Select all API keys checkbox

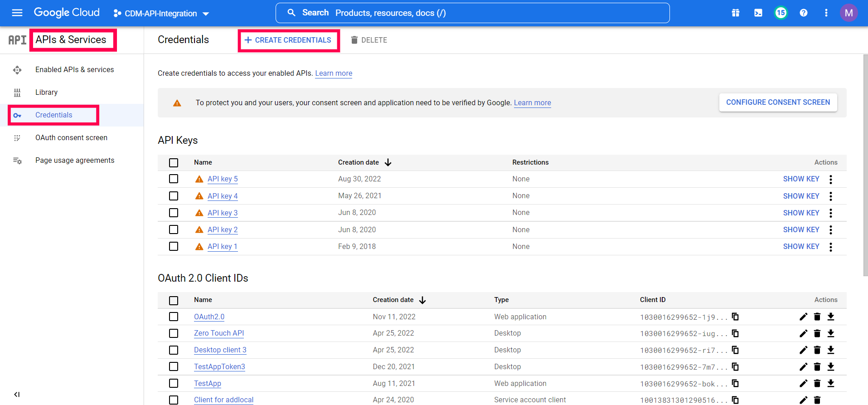[174, 162]
